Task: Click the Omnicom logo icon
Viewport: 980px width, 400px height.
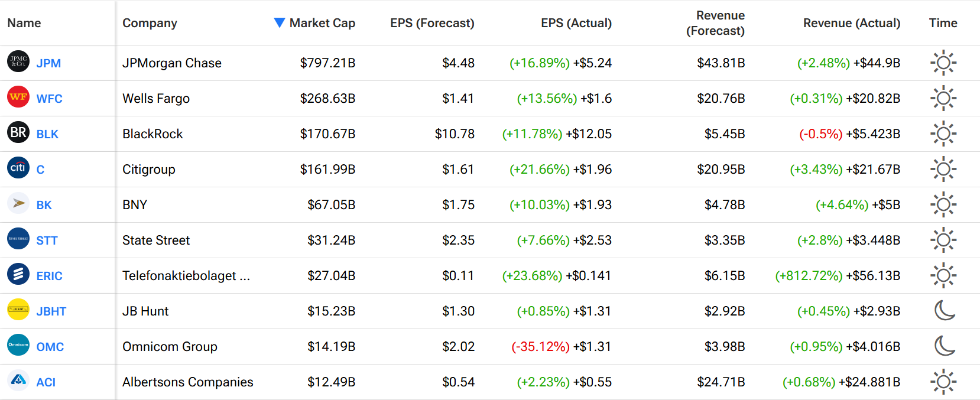Action: click(18, 345)
